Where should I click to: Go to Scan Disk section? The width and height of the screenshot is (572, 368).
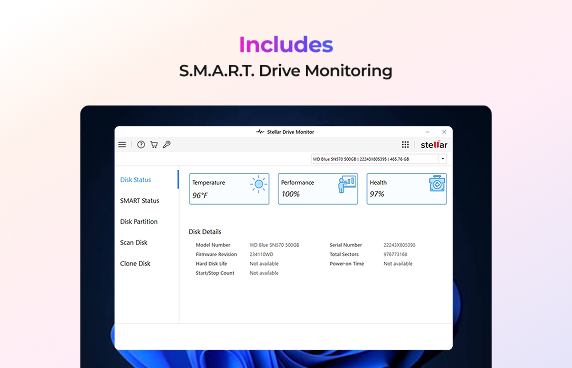click(134, 243)
